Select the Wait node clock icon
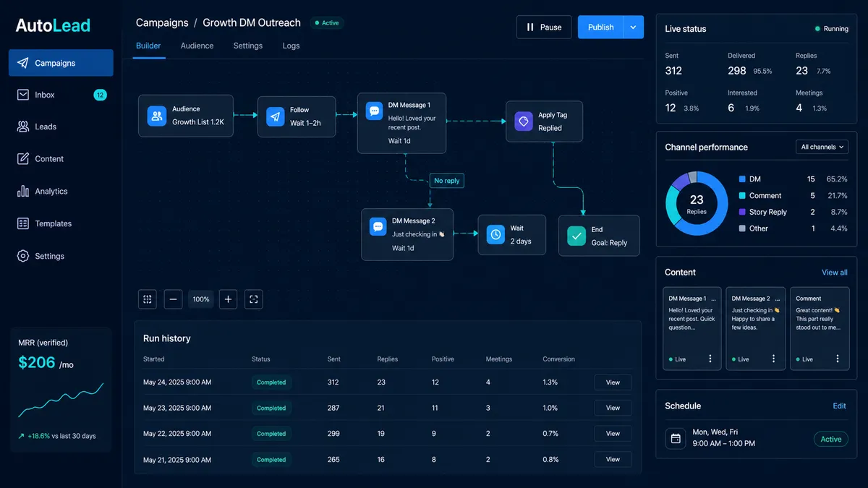Viewport: 868px width, 488px height. (495, 234)
